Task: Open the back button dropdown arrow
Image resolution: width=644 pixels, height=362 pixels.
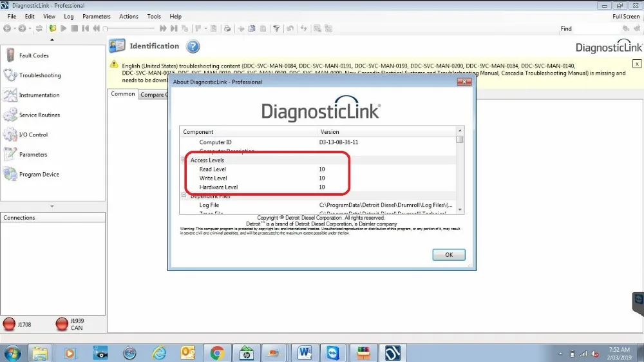Action: click(x=14, y=28)
